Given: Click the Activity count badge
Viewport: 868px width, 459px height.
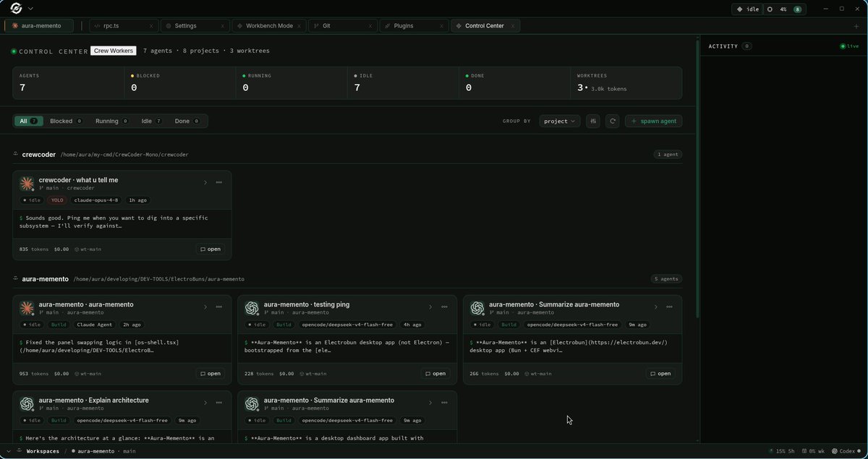Looking at the screenshot, I should click(747, 46).
